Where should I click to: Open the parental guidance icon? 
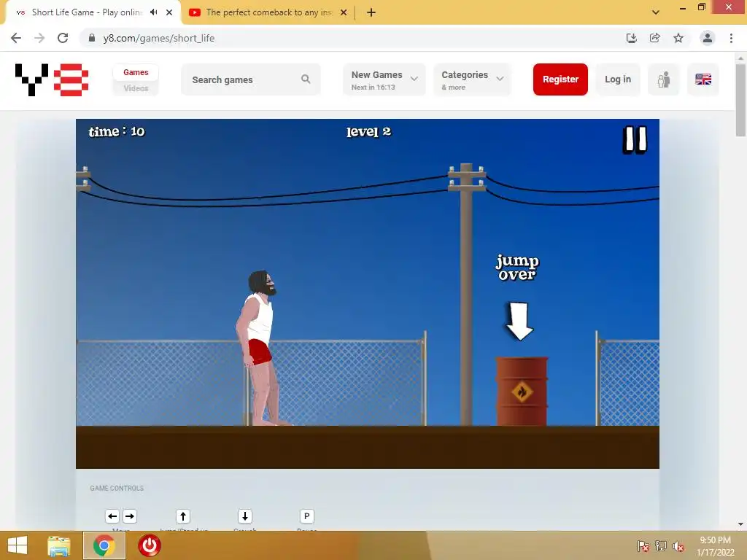tap(664, 79)
